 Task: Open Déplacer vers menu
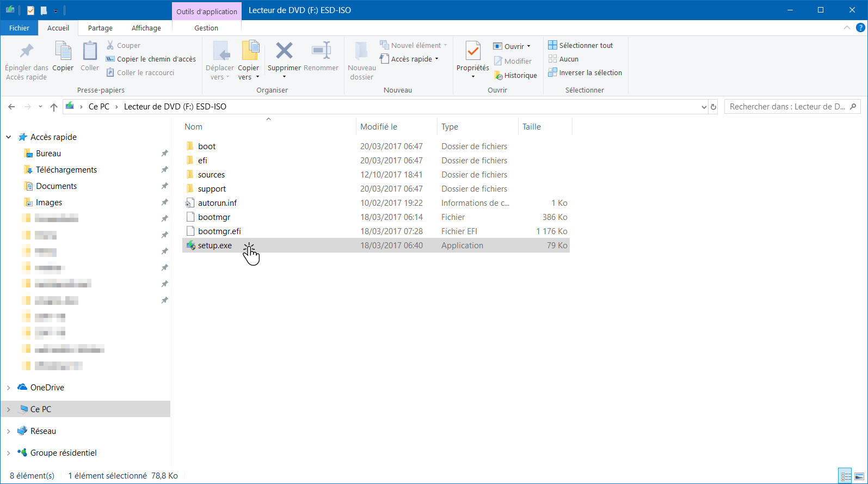tap(220, 62)
